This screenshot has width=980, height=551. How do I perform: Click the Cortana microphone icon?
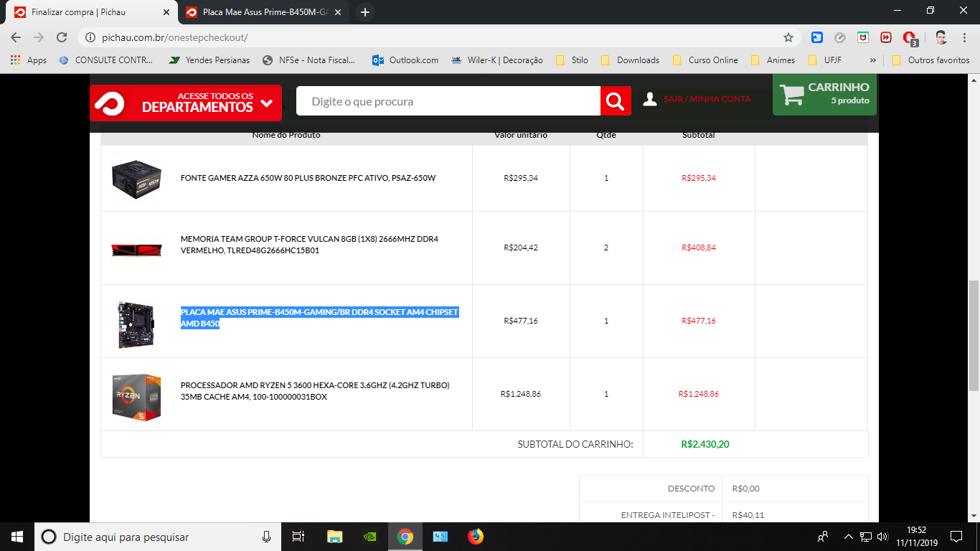(266, 537)
